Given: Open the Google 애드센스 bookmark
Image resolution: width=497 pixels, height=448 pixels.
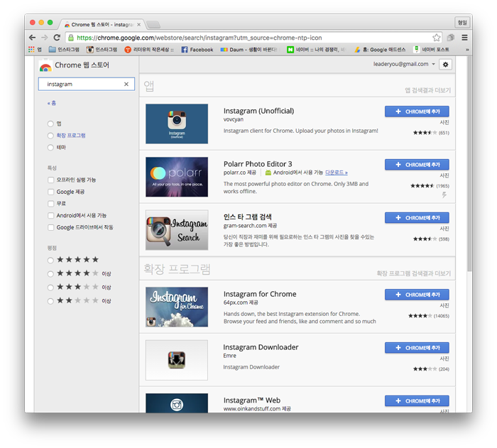Looking at the screenshot, I should click(380, 50).
